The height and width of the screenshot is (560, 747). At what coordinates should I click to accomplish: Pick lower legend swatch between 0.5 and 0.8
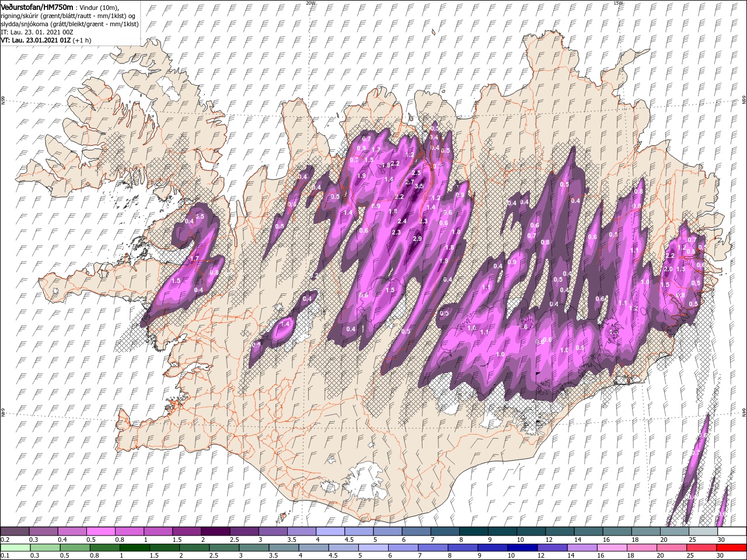coord(75,548)
